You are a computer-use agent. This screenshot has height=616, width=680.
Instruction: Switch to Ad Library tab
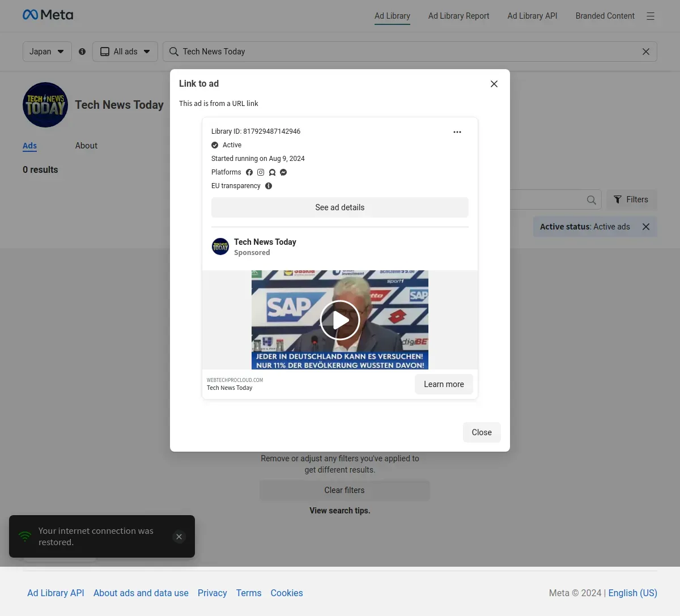(392, 16)
